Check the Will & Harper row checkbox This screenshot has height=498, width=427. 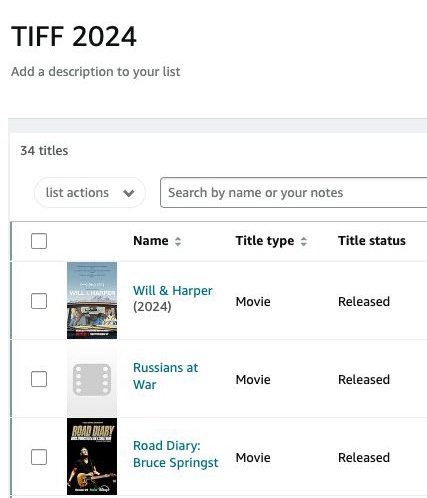coord(39,301)
